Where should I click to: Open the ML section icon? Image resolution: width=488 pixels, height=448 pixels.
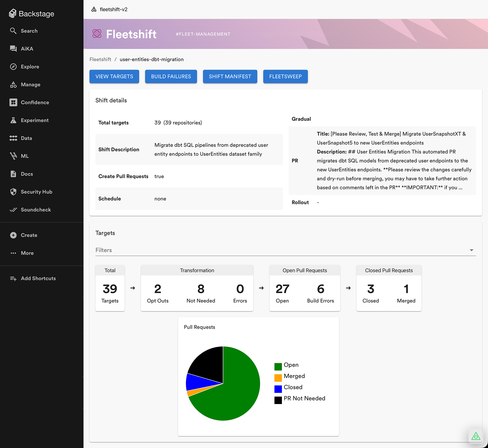point(13,156)
